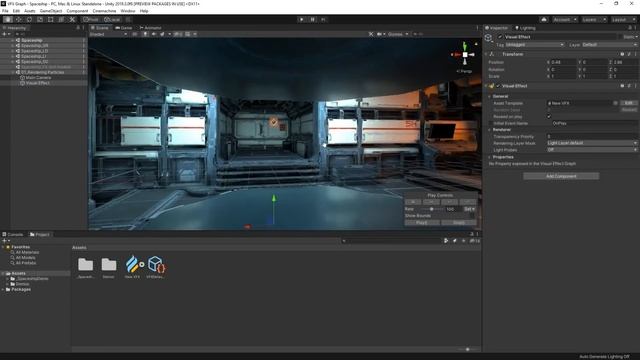Screen dimensions: 640x360
Task: Open the File menu
Action: coord(5,11)
